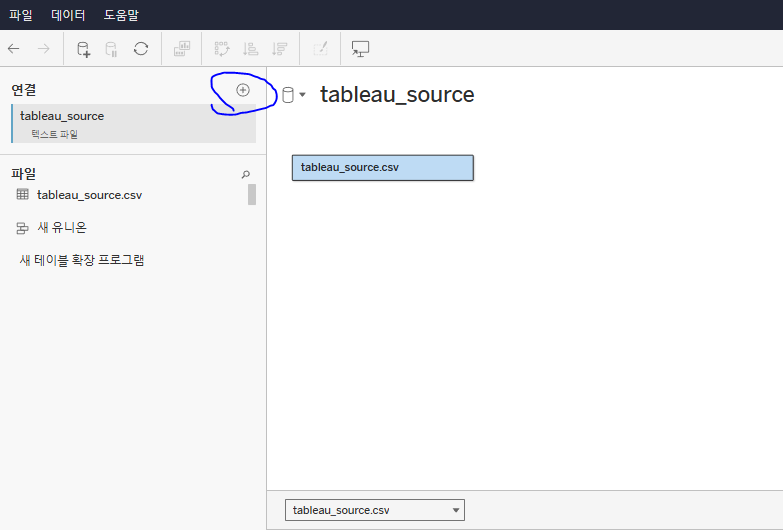The width and height of the screenshot is (783, 530).
Task: Click the sort ascending icon
Action: (x=250, y=48)
